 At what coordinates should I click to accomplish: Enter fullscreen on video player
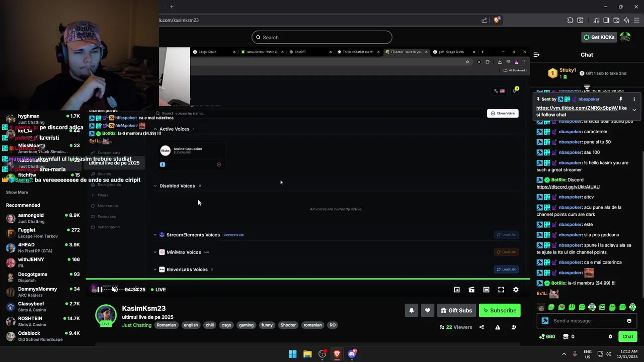(501, 290)
